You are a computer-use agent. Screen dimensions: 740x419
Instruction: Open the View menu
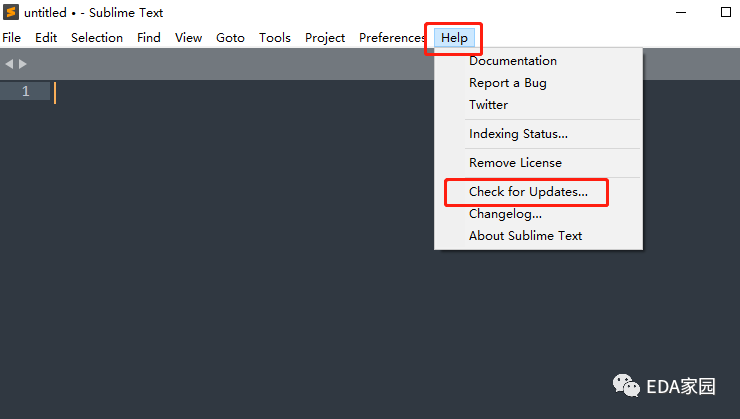[188, 38]
